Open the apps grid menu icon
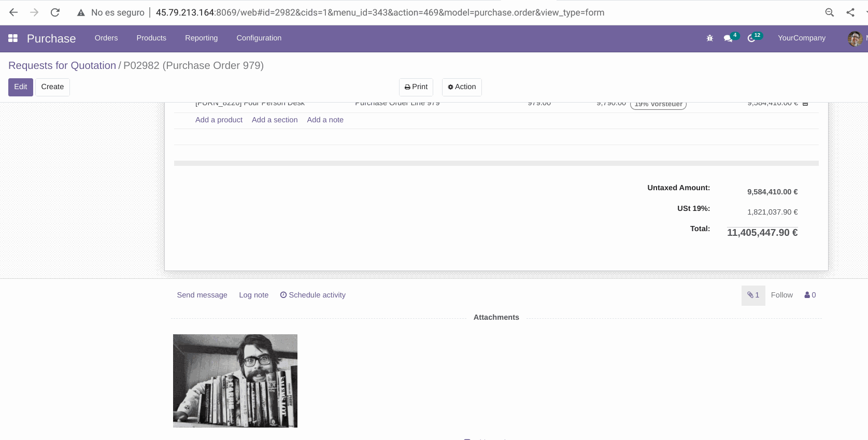Viewport: 868px width, 440px height. (x=13, y=38)
